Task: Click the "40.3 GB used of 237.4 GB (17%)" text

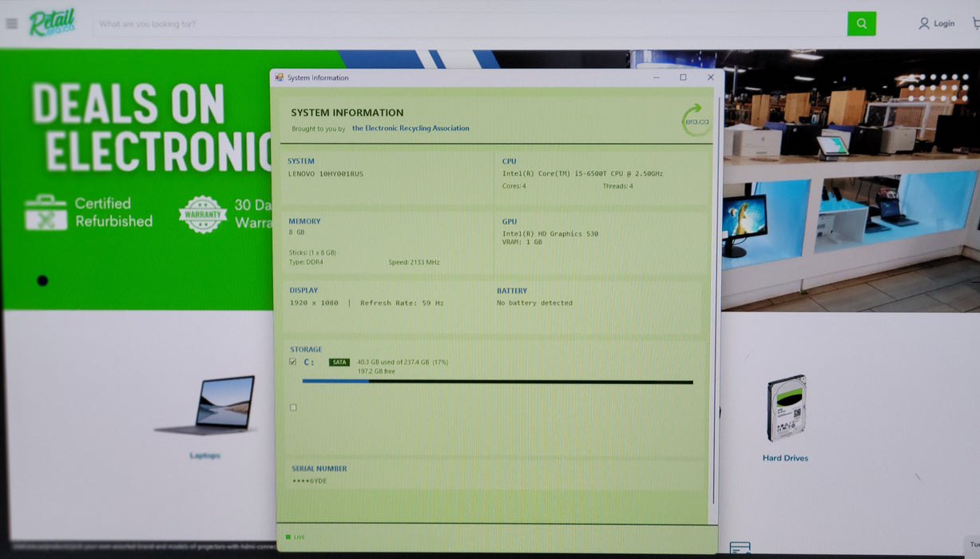Action: (403, 363)
